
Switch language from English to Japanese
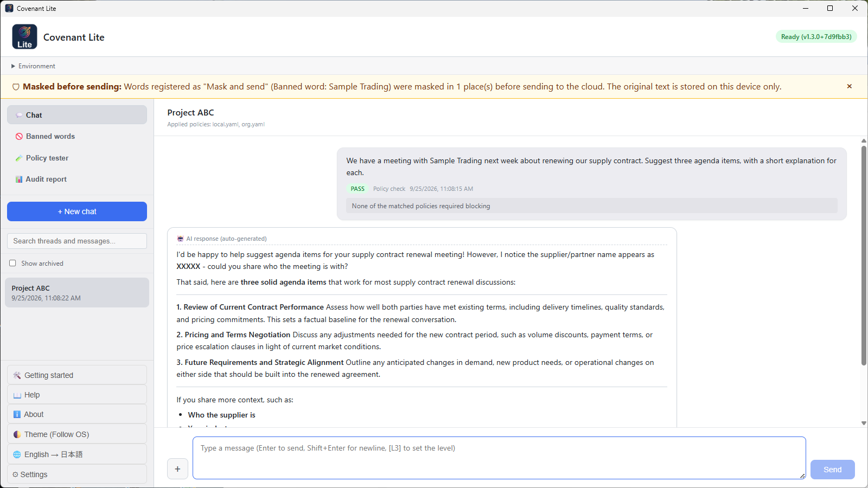tap(77, 454)
